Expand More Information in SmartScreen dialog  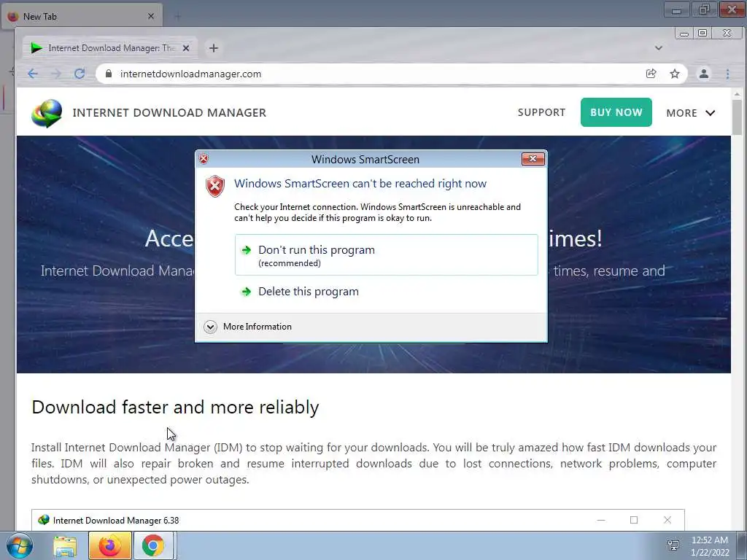click(x=247, y=327)
